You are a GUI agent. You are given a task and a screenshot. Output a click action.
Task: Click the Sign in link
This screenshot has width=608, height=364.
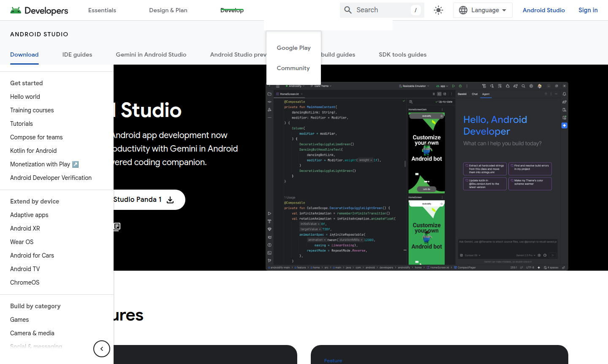pos(588,10)
